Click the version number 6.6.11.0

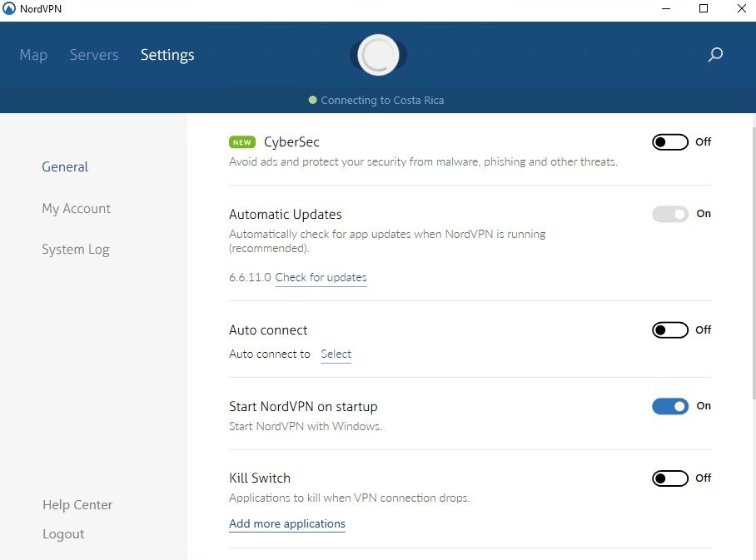coord(250,278)
